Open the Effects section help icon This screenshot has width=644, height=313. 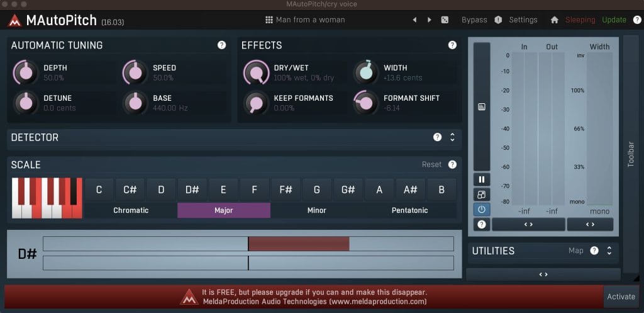452,45
